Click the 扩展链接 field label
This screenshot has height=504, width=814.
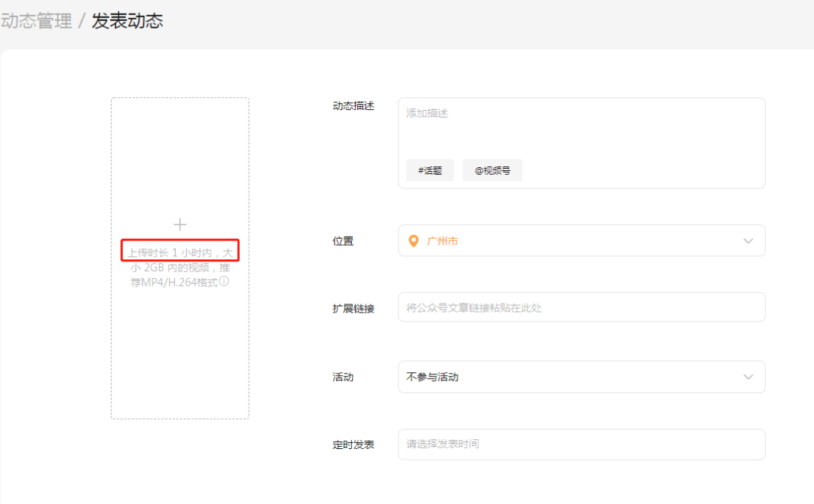tap(353, 308)
